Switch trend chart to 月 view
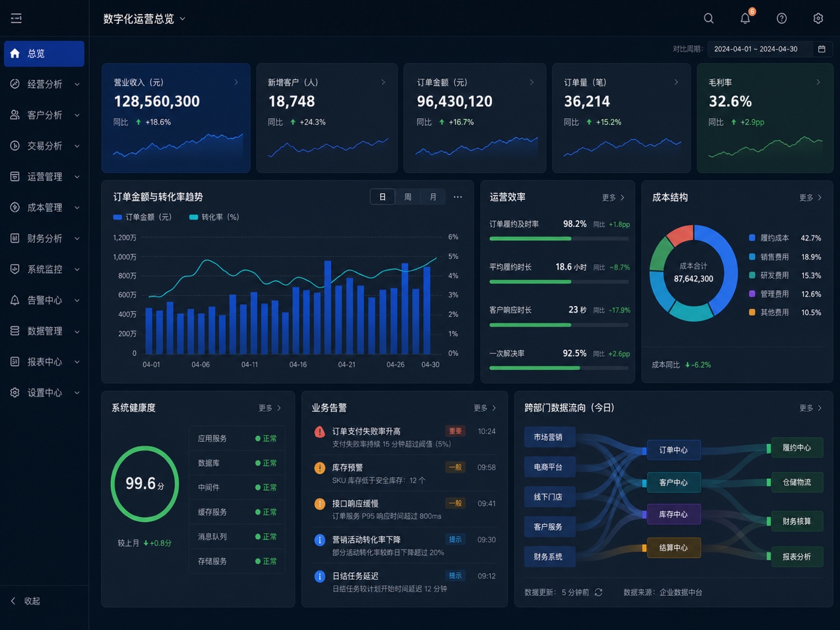840x630 pixels. click(433, 197)
